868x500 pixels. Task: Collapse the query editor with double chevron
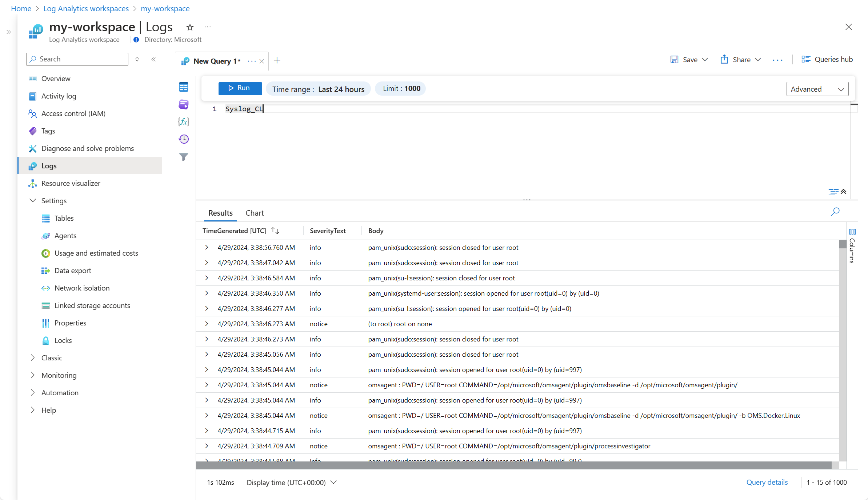pyautogui.click(x=844, y=192)
